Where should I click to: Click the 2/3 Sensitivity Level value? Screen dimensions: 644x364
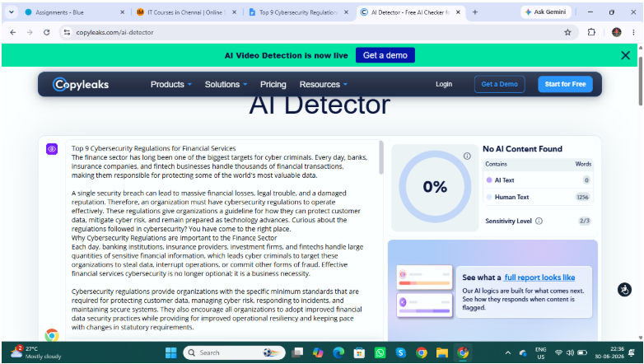pos(584,221)
